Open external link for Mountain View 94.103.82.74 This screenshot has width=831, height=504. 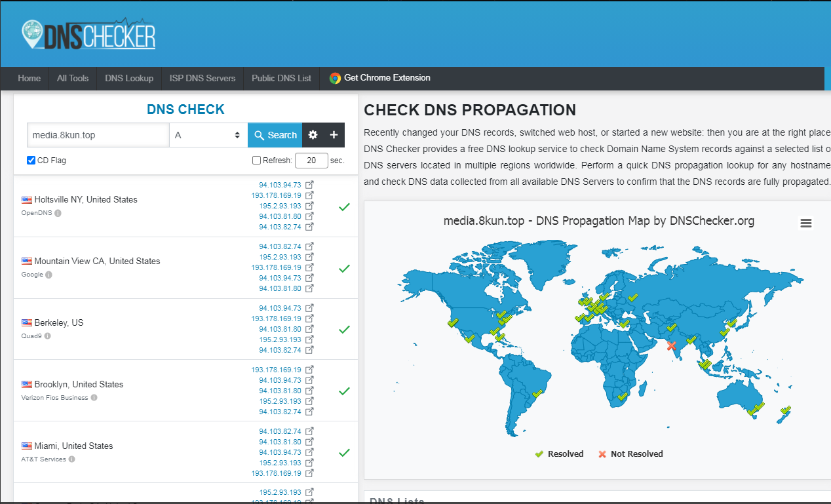click(310, 246)
